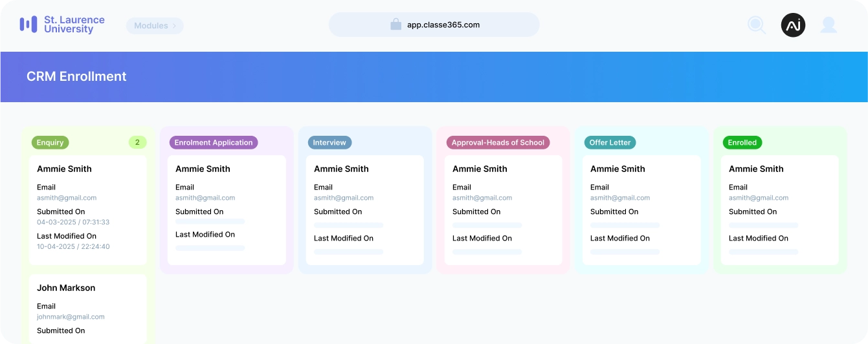
Task: Open Ammie Smith card in Interview column
Action: pyautogui.click(x=364, y=208)
